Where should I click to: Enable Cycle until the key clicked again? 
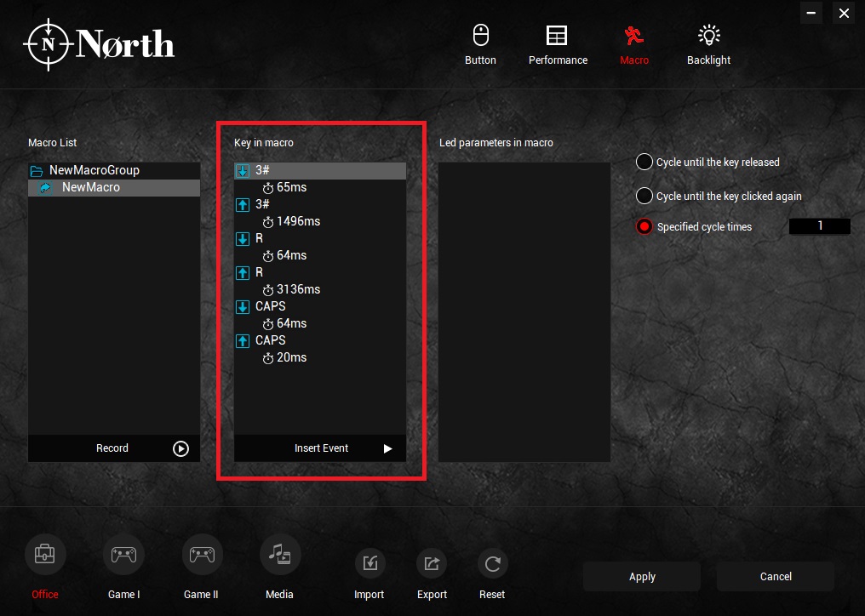tap(644, 196)
